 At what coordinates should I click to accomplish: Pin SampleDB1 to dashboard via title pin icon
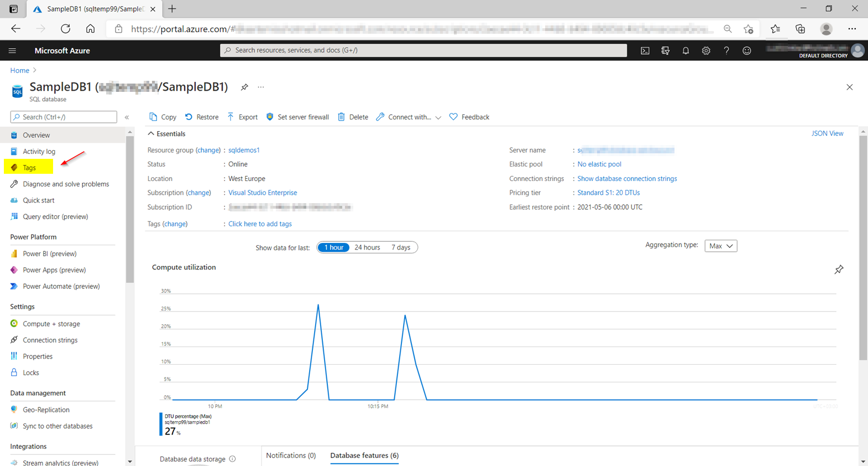click(244, 87)
